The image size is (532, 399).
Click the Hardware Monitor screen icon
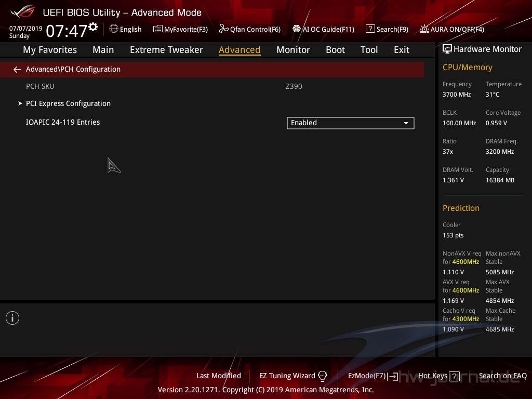[447, 49]
